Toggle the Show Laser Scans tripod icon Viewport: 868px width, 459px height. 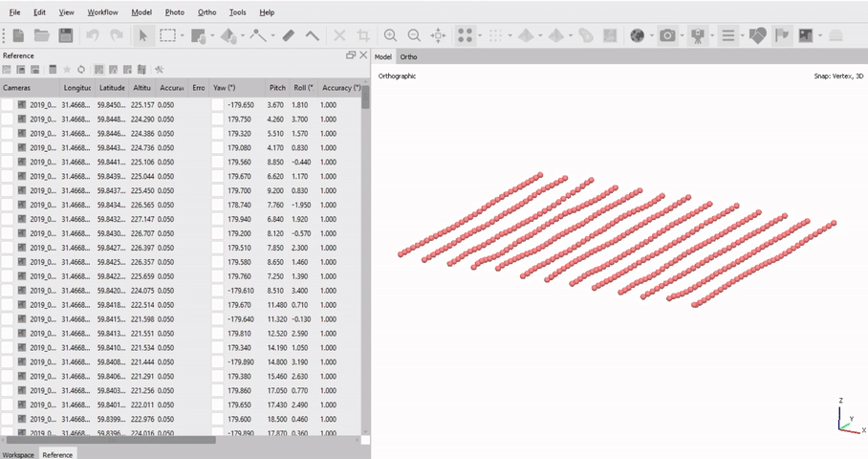[698, 35]
